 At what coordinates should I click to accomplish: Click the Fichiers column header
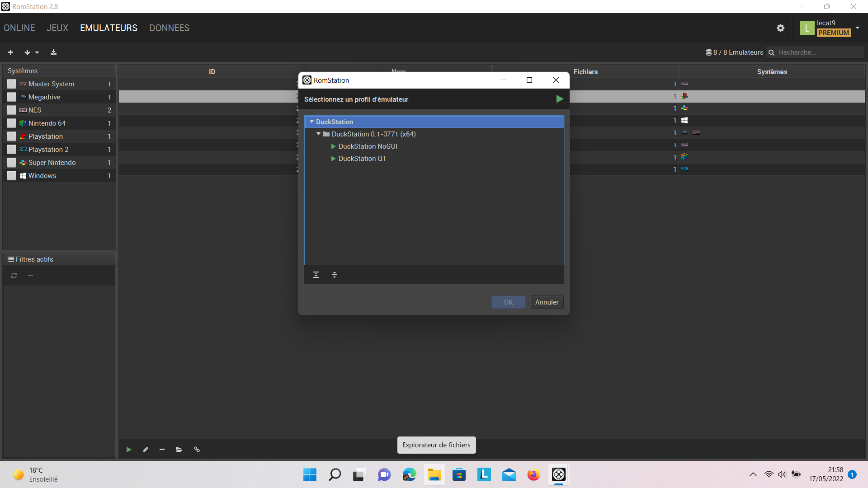[585, 71]
